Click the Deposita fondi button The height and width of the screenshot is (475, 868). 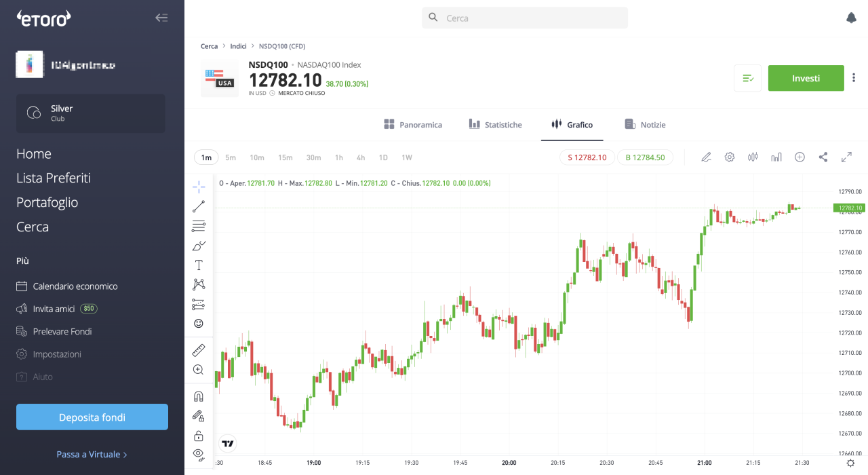click(x=92, y=417)
